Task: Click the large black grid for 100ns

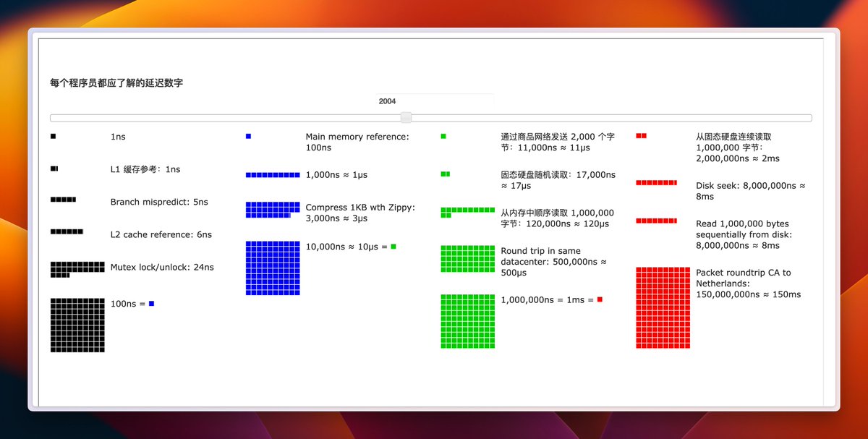Action: pyautogui.click(x=77, y=325)
